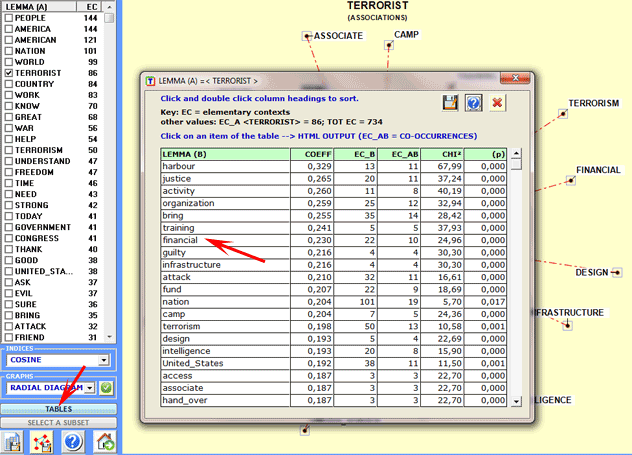This screenshot has width=632, height=455.
Task: Click the table scrollbar down arrow
Action: (516, 401)
